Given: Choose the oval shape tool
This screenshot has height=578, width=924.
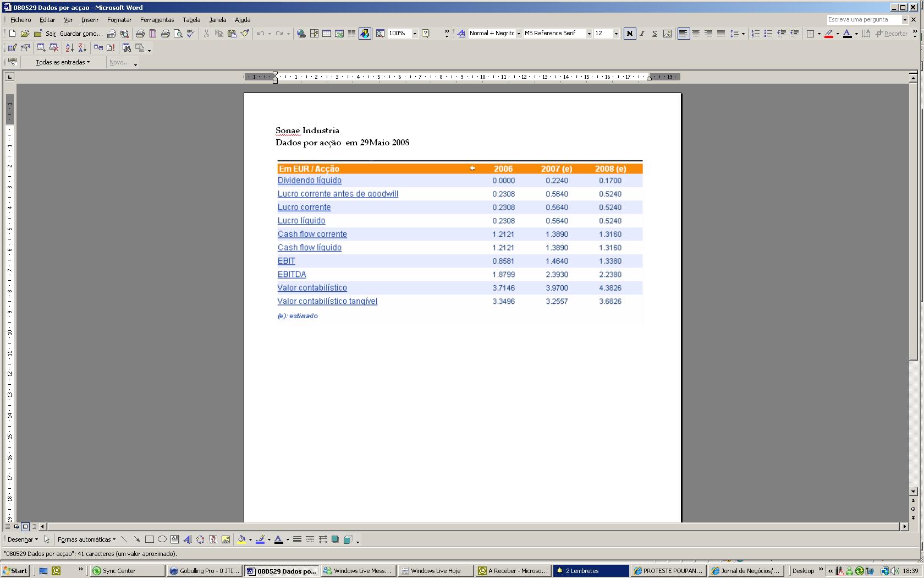Looking at the screenshot, I should click(x=162, y=539).
